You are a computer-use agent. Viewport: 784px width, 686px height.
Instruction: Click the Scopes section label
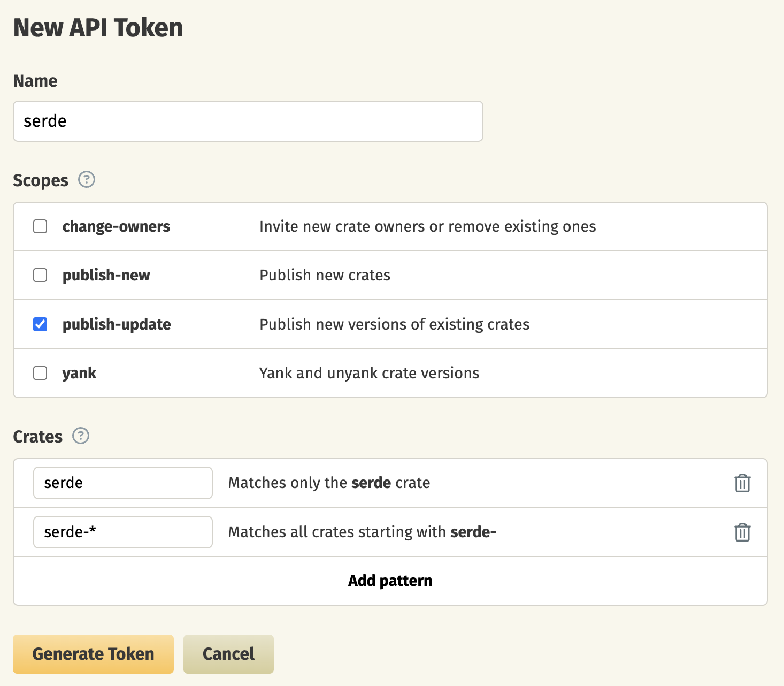41,180
